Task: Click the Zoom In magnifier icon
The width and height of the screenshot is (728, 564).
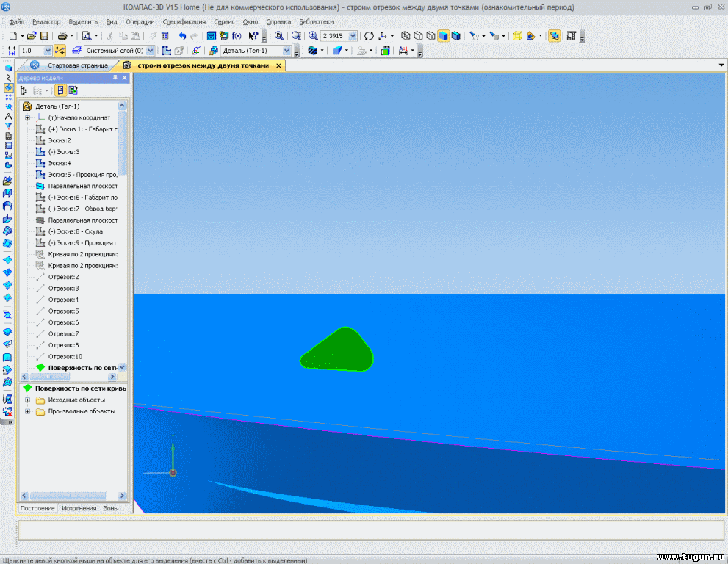Action: point(313,36)
